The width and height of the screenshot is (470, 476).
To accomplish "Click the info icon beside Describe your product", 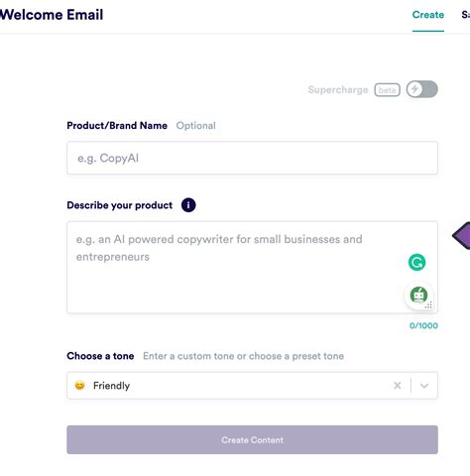I will point(188,205).
